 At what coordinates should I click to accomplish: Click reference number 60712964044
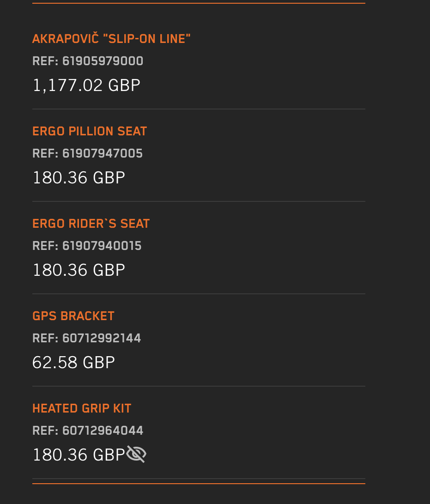click(88, 431)
